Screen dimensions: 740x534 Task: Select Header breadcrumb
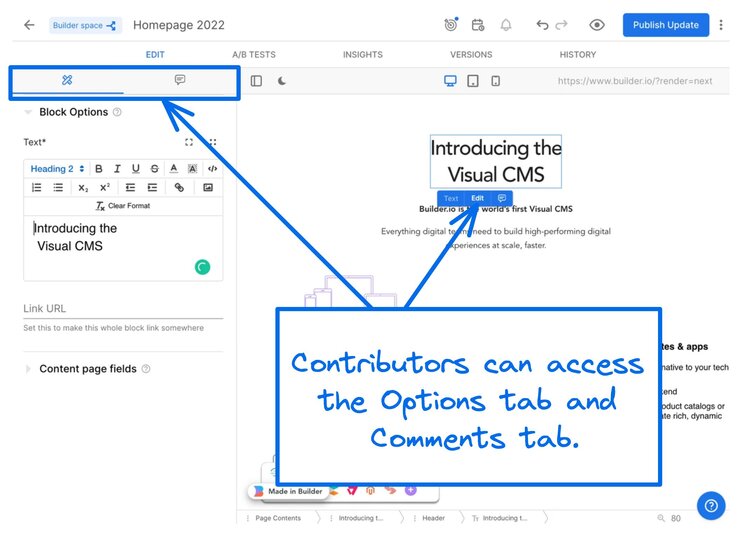click(x=433, y=518)
